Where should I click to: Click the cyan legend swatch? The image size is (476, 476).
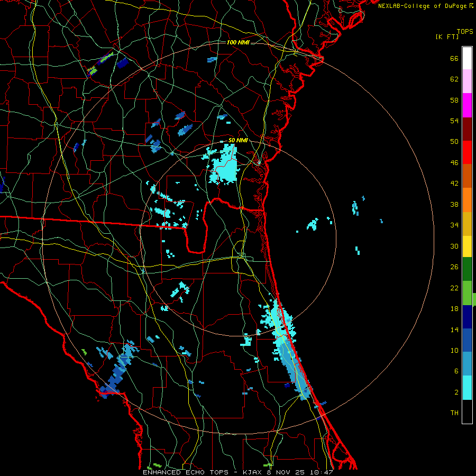pyautogui.click(x=467, y=388)
